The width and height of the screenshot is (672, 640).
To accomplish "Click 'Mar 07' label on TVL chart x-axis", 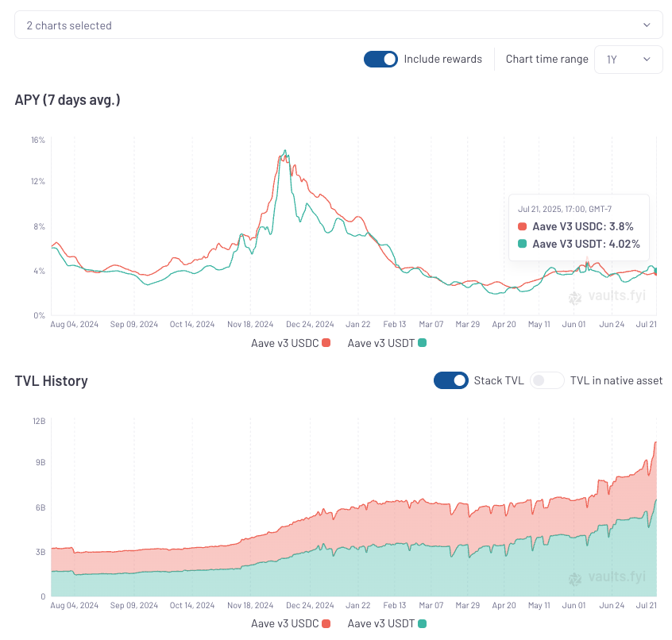I will pos(431,605).
